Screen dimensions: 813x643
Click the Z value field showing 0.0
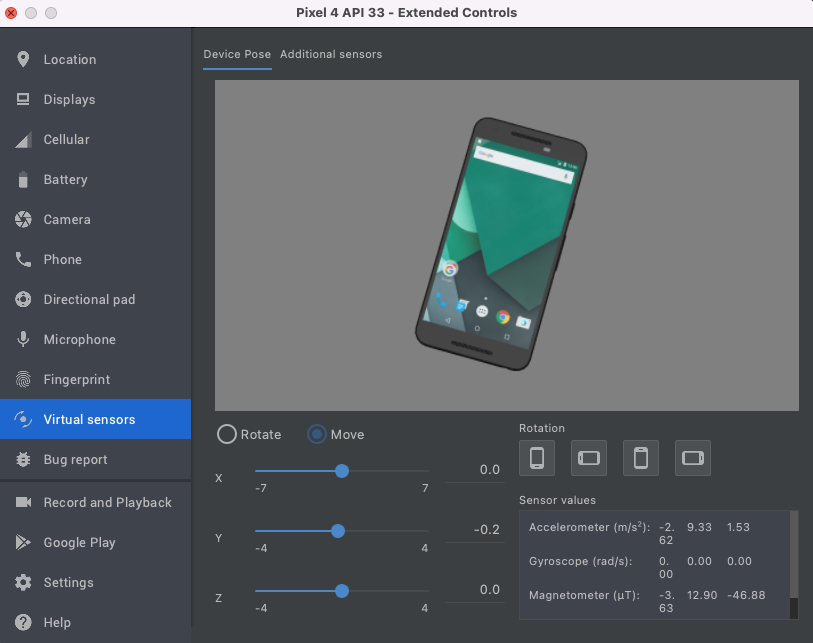[x=475, y=590]
